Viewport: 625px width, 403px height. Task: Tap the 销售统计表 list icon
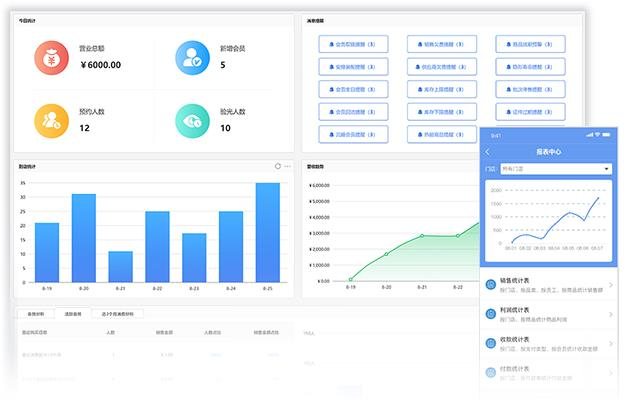pos(491,285)
